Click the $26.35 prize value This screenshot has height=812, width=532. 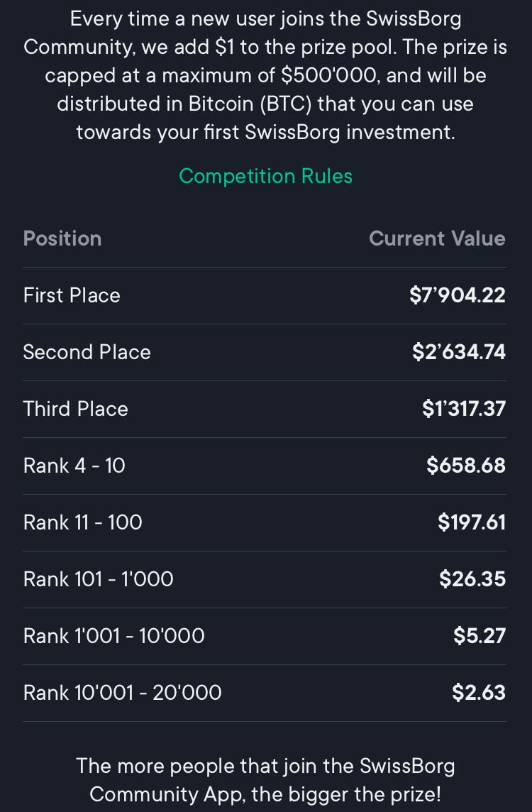click(x=472, y=579)
